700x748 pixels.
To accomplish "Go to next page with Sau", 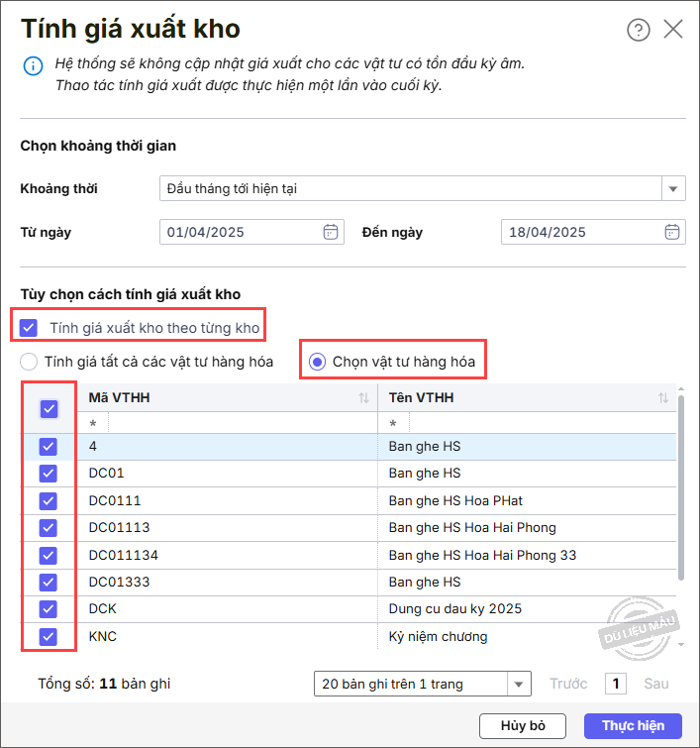I will click(655, 684).
